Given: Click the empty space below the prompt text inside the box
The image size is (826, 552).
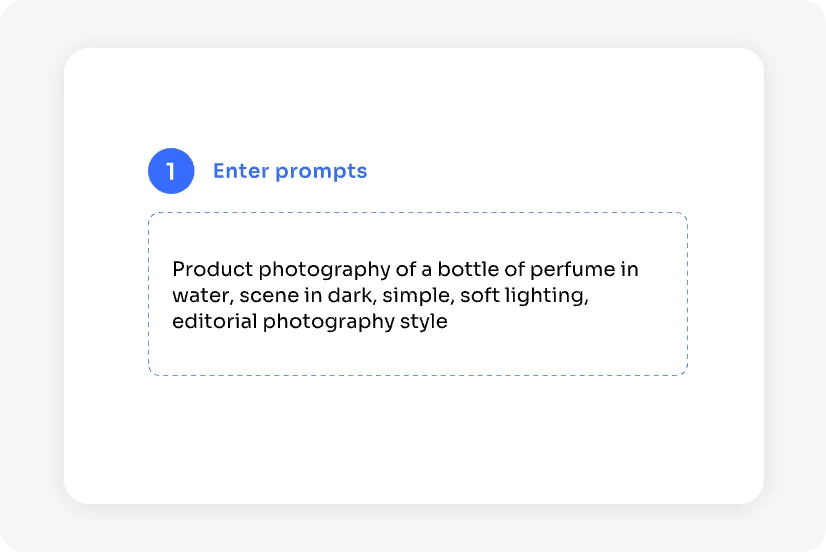Looking at the screenshot, I should 417,355.
